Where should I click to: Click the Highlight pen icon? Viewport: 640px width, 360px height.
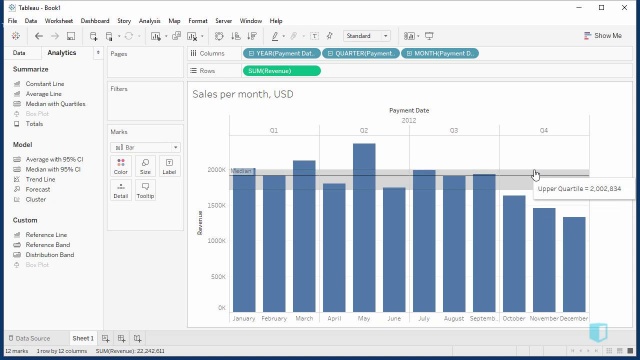point(275,36)
